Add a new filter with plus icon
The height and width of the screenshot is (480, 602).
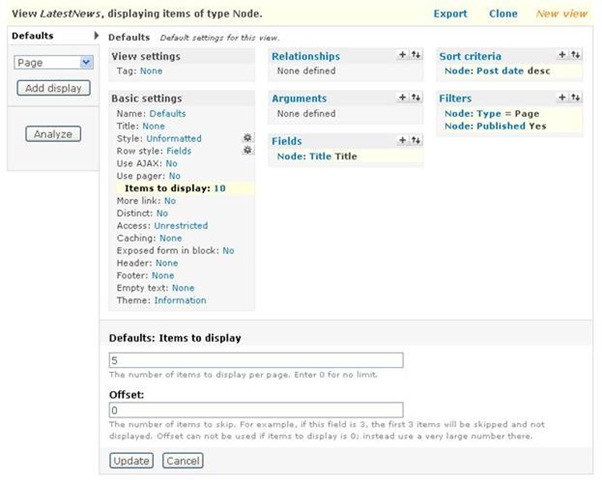562,98
